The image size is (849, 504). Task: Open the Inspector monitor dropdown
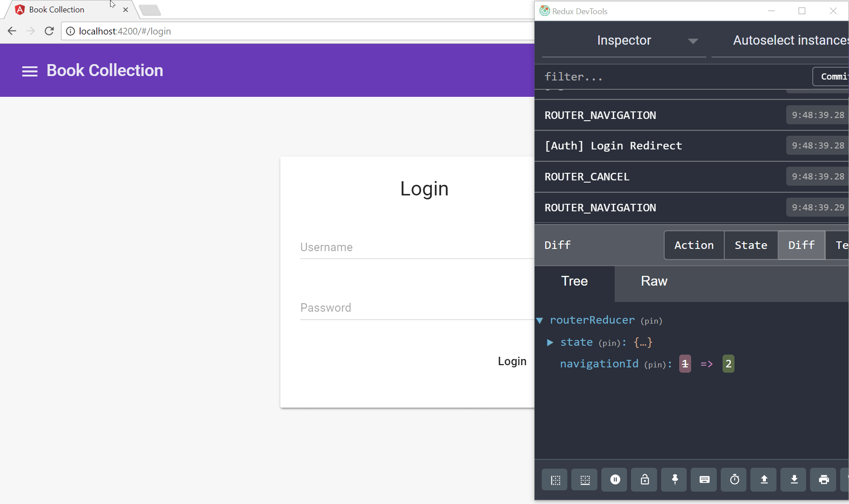pyautogui.click(x=624, y=41)
